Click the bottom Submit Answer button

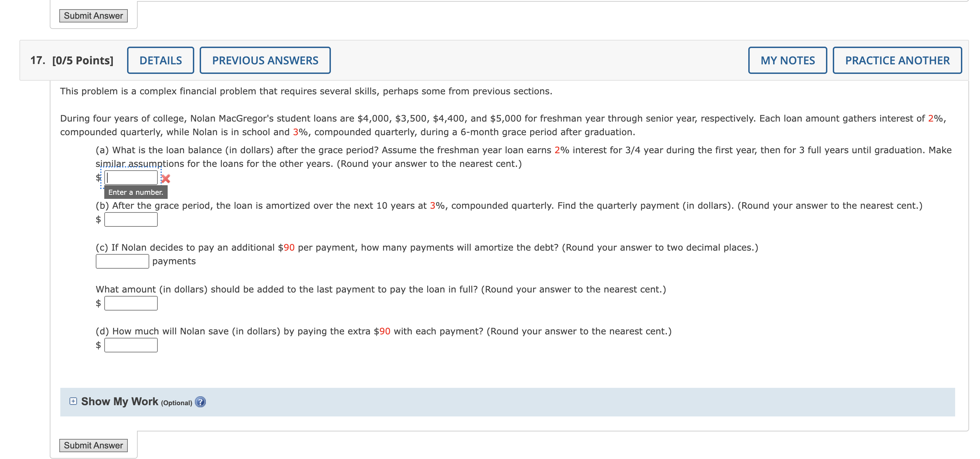point(93,445)
